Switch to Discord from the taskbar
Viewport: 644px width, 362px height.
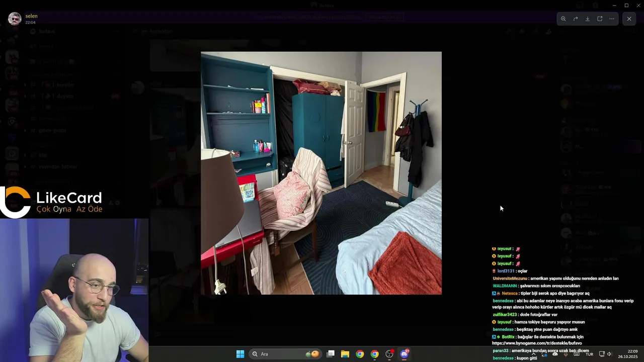coord(404,354)
